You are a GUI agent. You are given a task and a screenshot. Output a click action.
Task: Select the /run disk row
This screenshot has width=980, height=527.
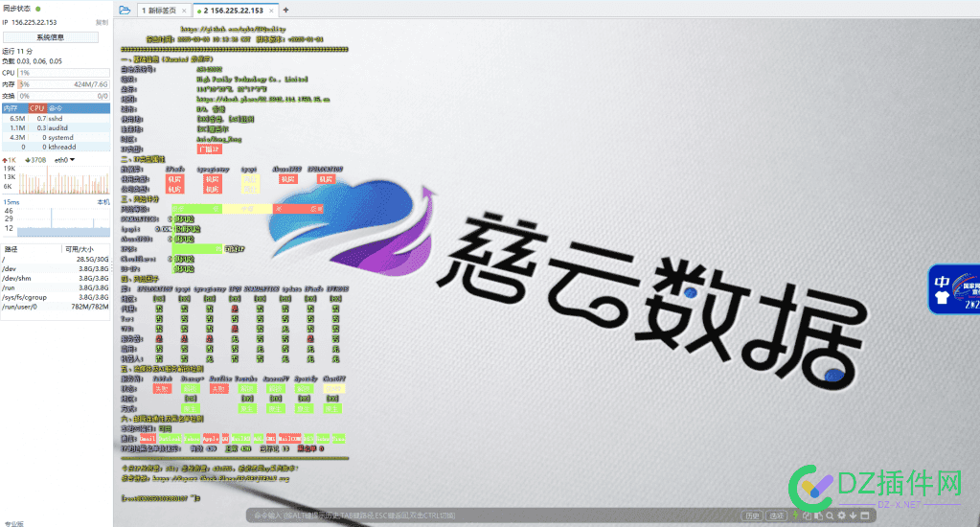tap(56, 287)
